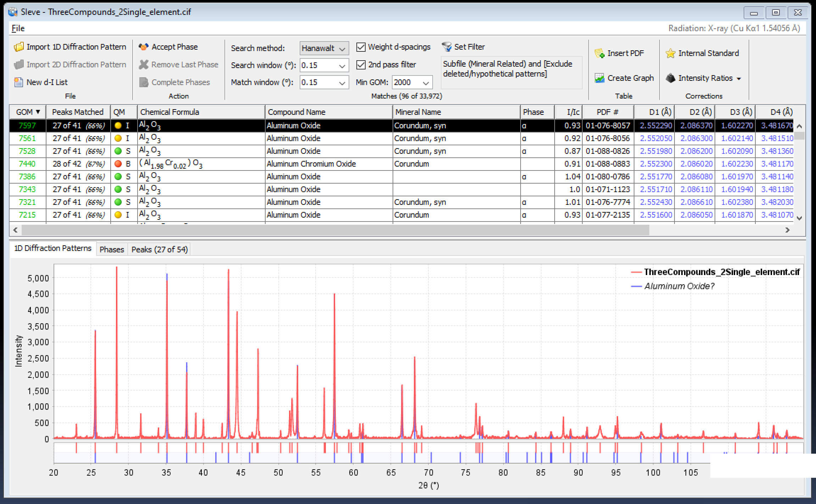Screen dimensions: 816x504
Task: Switch to the Phases tab
Action: (x=112, y=250)
